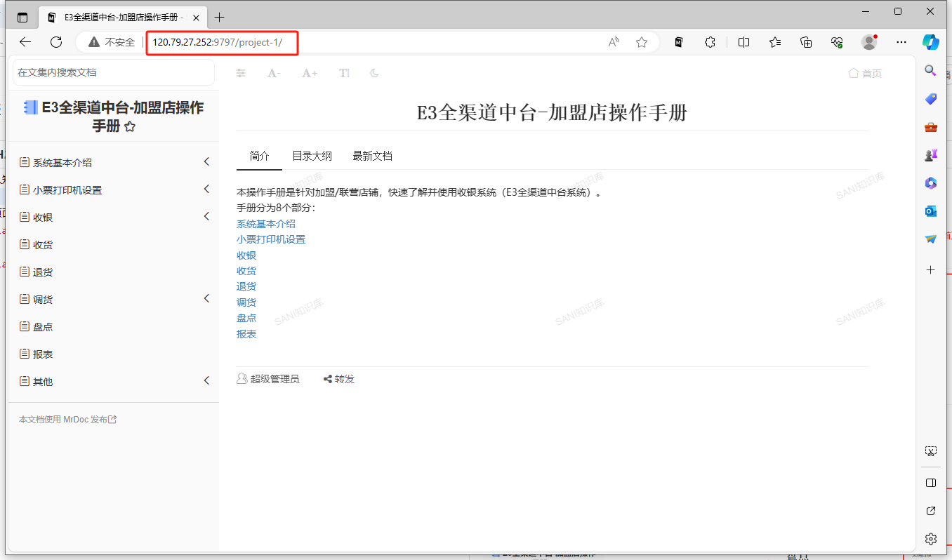This screenshot has width=952, height=560.
Task: Click the address bar URL
Action: [218, 42]
